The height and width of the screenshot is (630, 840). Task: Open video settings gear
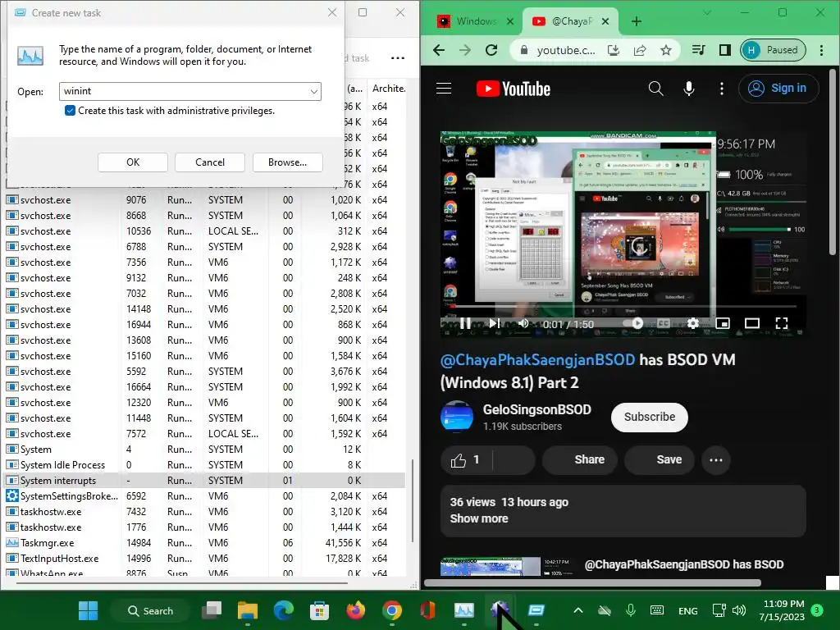point(692,323)
